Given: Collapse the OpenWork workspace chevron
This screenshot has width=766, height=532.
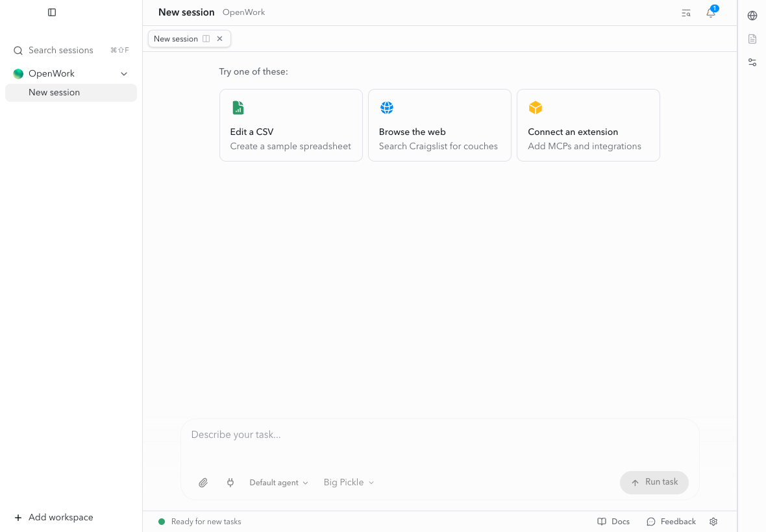Looking at the screenshot, I should coord(124,74).
